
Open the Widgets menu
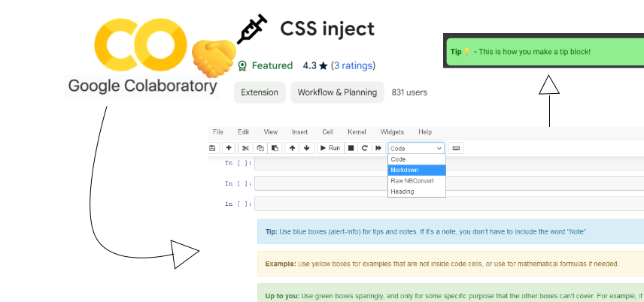(x=392, y=131)
